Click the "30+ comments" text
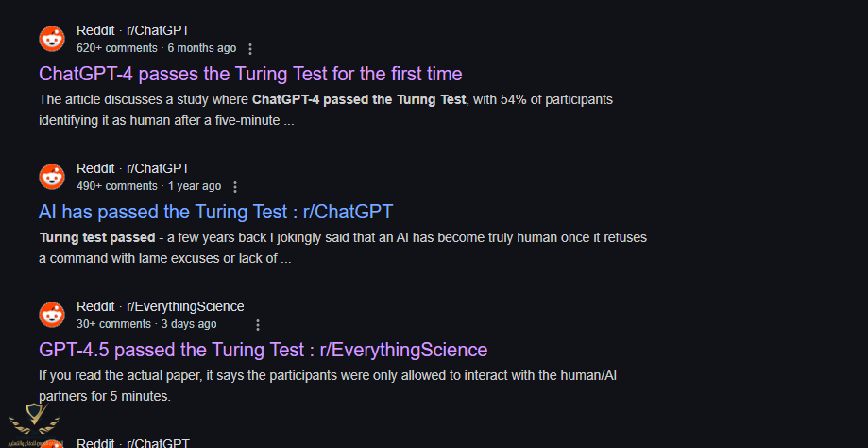 [113, 323]
